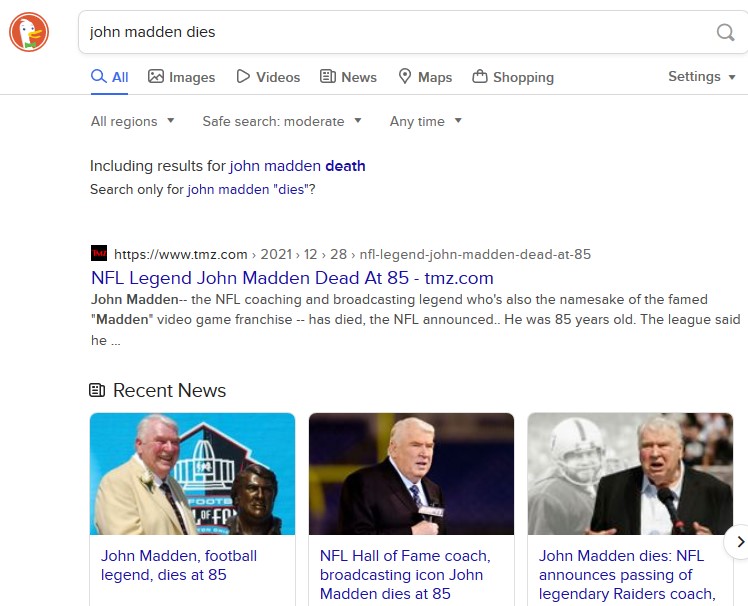
Task: Click the Recent News newspaper icon
Action: click(x=97, y=390)
